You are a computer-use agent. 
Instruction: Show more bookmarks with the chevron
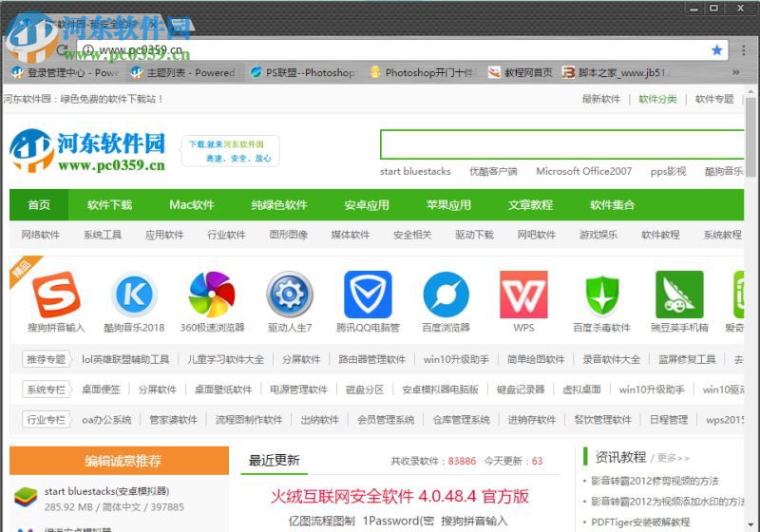[735, 72]
